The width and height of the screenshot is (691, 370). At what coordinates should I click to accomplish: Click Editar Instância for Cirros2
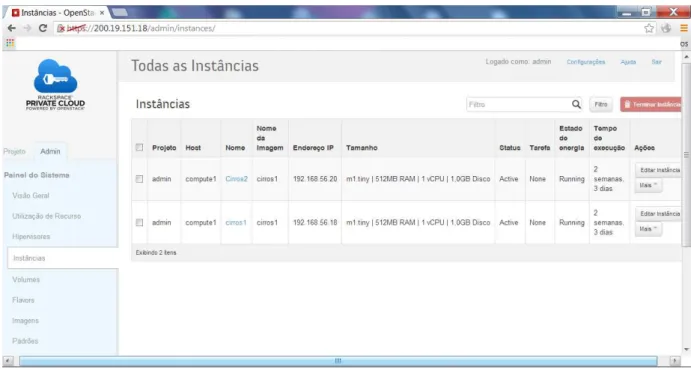point(659,170)
